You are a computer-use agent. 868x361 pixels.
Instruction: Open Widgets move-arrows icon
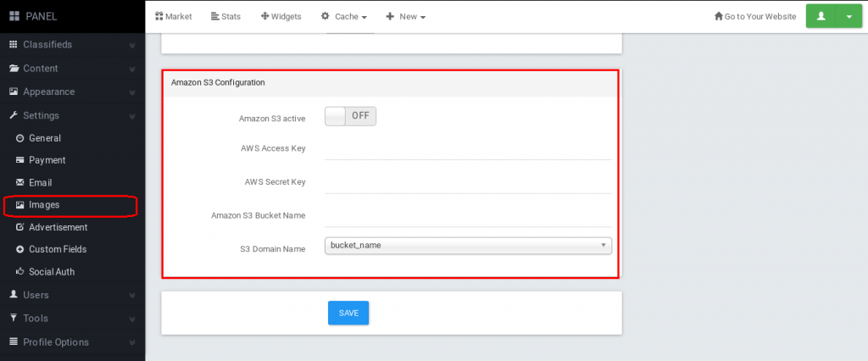tap(264, 16)
